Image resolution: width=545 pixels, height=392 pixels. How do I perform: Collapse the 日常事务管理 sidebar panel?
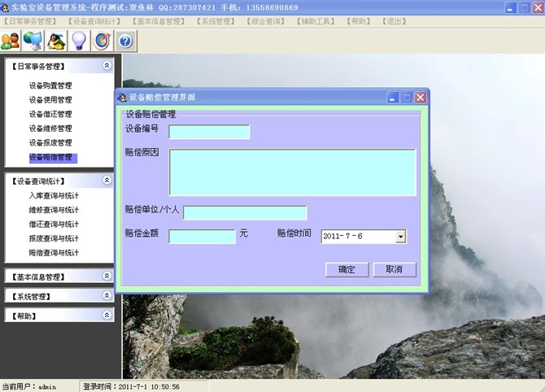point(107,66)
